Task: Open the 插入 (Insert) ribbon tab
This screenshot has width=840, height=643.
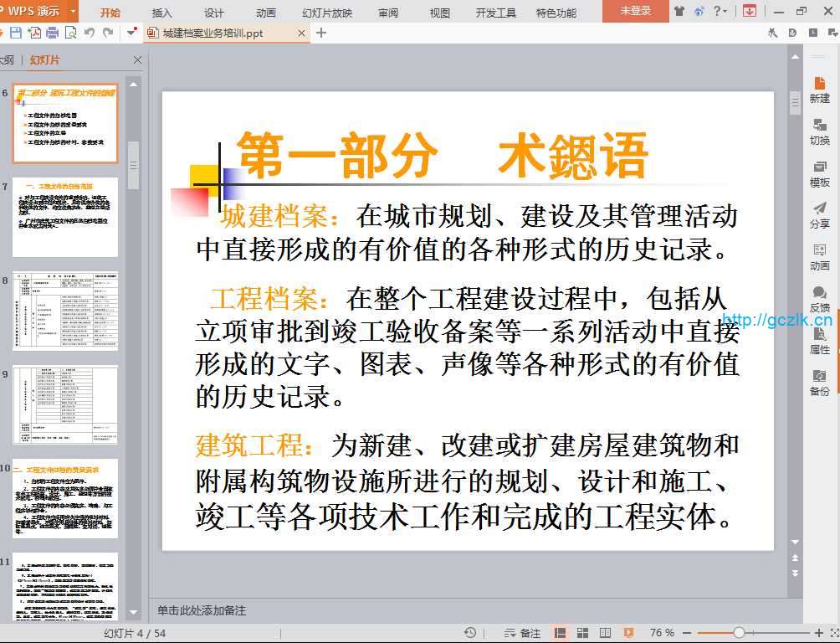Action: [x=162, y=13]
